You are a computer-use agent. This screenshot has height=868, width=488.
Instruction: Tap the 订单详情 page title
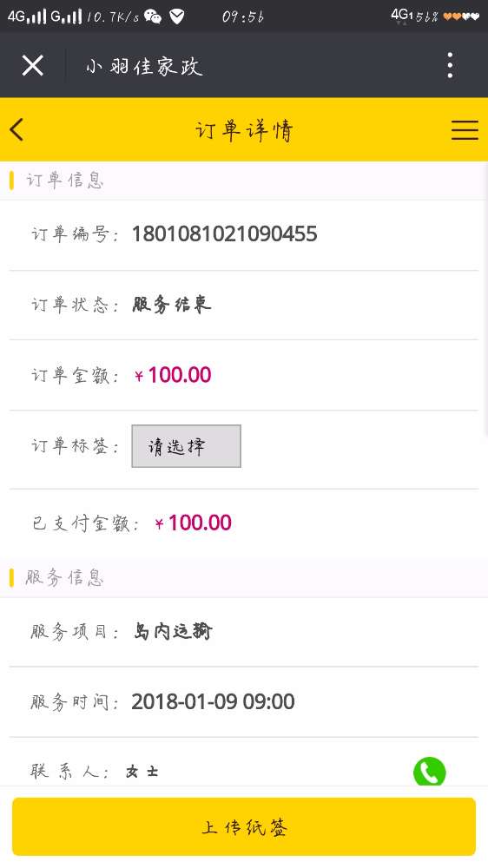point(244,131)
